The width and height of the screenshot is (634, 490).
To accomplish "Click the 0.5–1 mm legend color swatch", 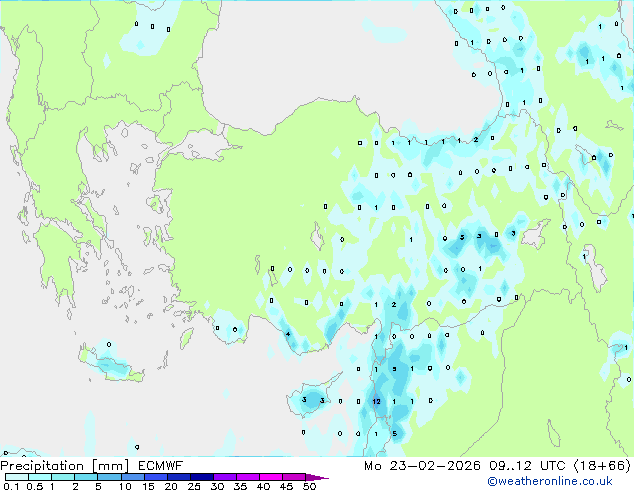I will click(x=40, y=477).
